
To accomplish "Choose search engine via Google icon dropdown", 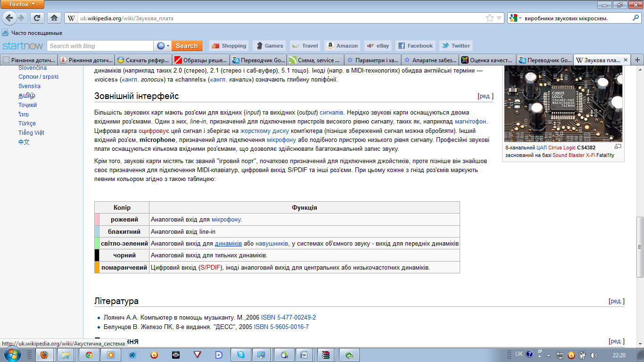I will pyautogui.click(x=516, y=18).
